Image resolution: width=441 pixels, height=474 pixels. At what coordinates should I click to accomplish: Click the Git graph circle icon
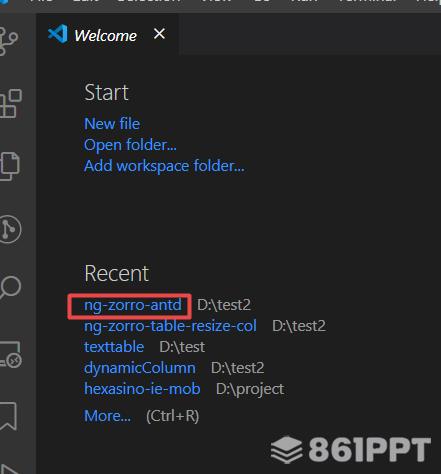10,229
